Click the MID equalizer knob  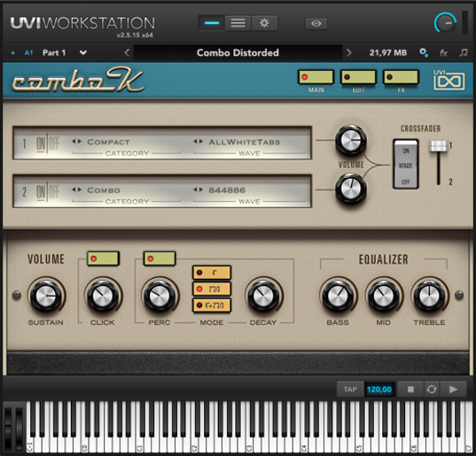384,296
